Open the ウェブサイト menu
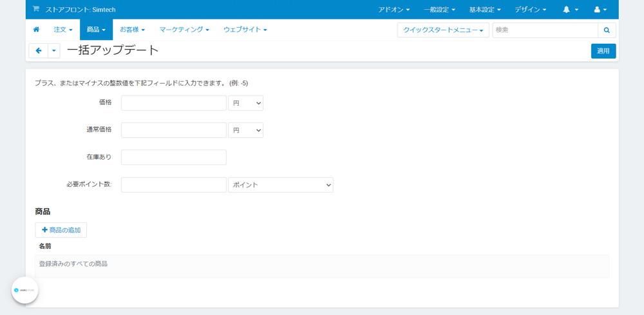This screenshot has height=315, width=644. click(245, 30)
